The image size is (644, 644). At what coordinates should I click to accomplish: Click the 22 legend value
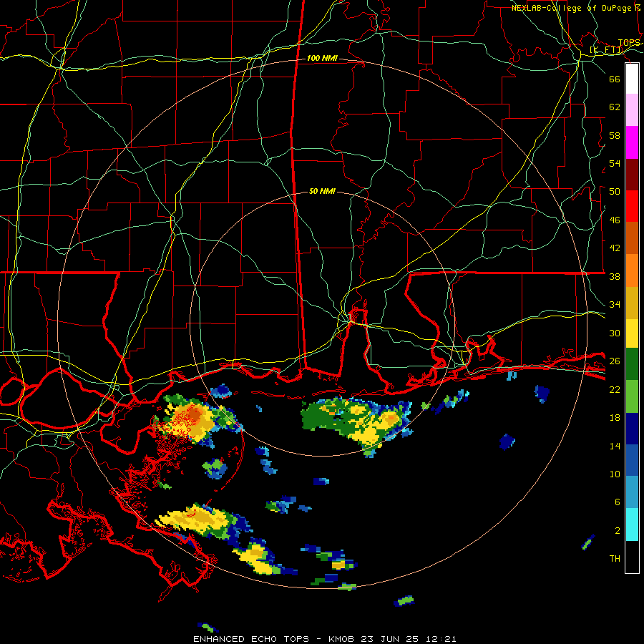pos(615,389)
